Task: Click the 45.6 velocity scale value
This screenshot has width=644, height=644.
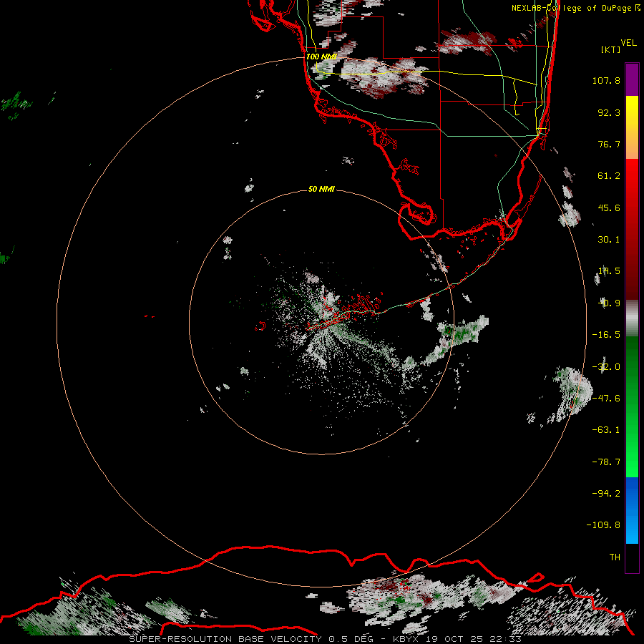Action: pos(609,208)
